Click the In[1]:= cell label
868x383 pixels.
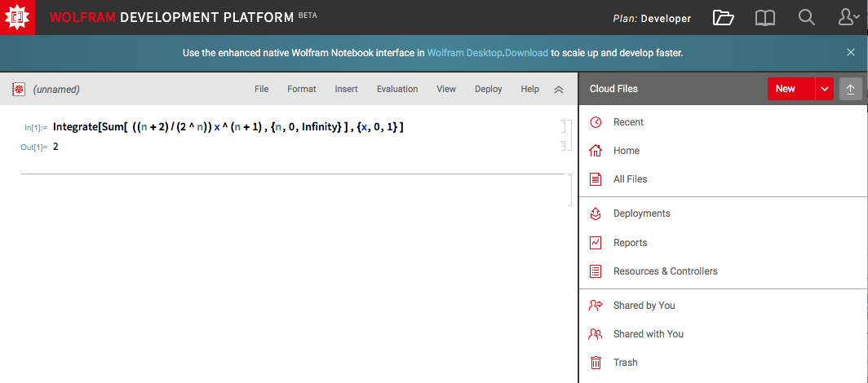[x=36, y=128]
